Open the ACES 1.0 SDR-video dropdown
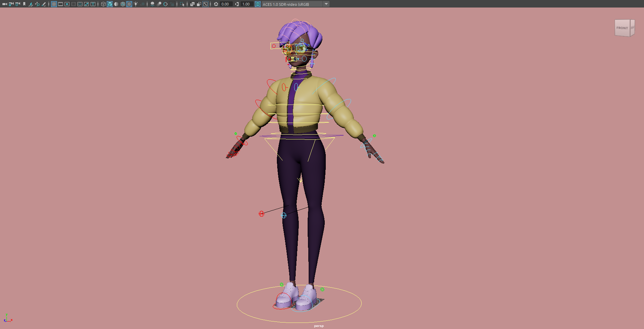Viewport: 644px width, 329px height. pos(326,4)
